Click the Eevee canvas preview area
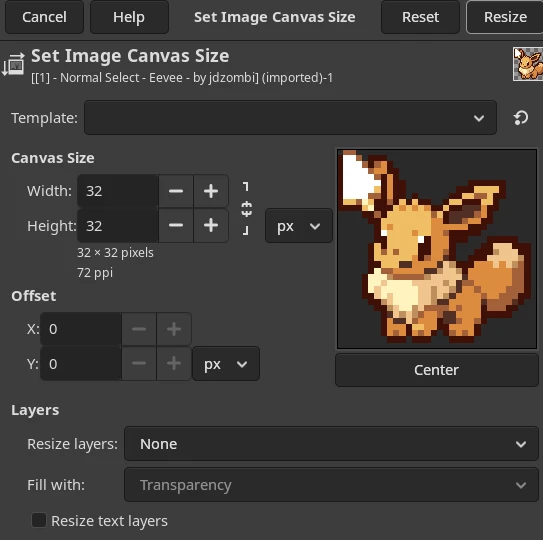543x540 pixels. pyautogui.click(x=437, y=249)
